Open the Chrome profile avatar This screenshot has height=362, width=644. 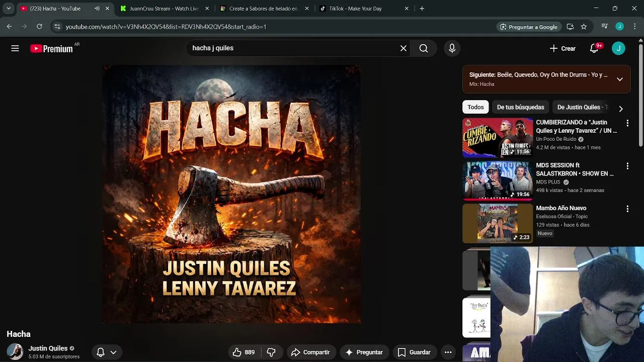(620, 27)
